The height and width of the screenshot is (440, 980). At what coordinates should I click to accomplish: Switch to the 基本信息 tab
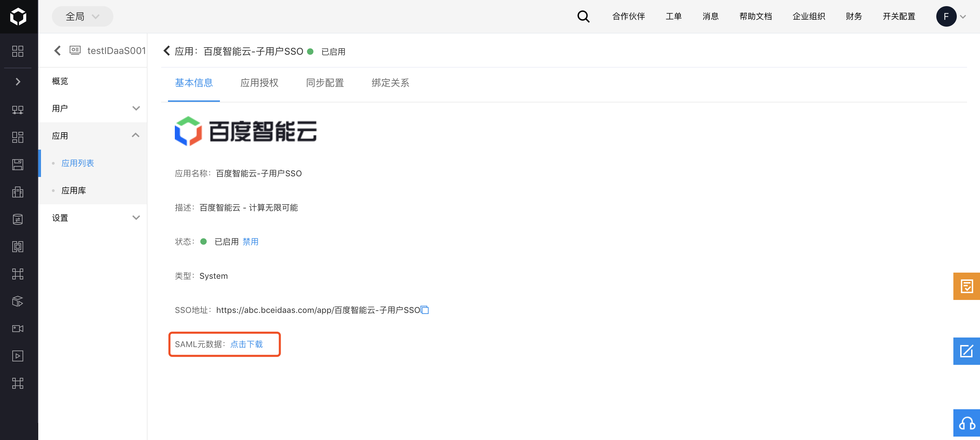point(194,83)
